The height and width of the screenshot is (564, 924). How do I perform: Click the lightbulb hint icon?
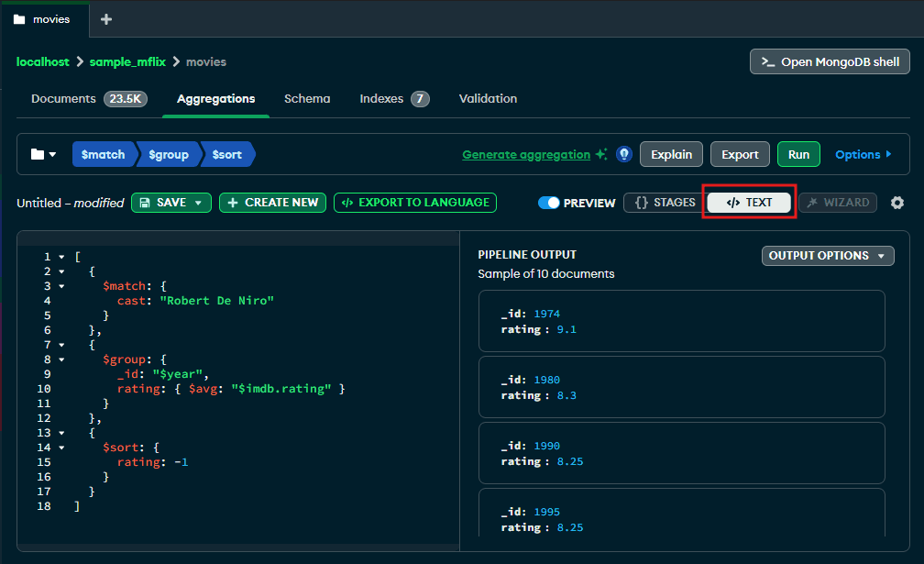pyautogui.click(x=624, y=154)
